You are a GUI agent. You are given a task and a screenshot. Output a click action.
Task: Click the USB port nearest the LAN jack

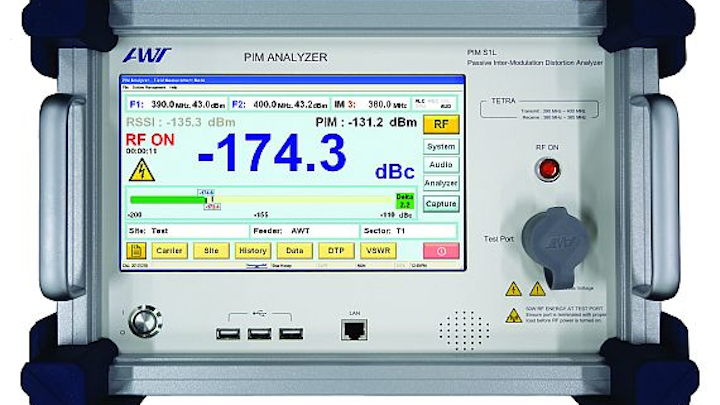coord(291,333)
